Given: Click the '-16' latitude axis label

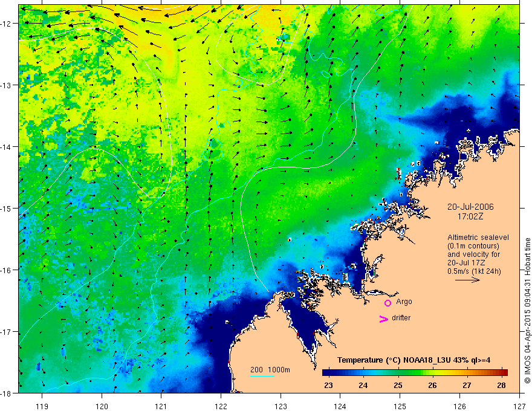Looking at the screenshot, I should [6, 270].
